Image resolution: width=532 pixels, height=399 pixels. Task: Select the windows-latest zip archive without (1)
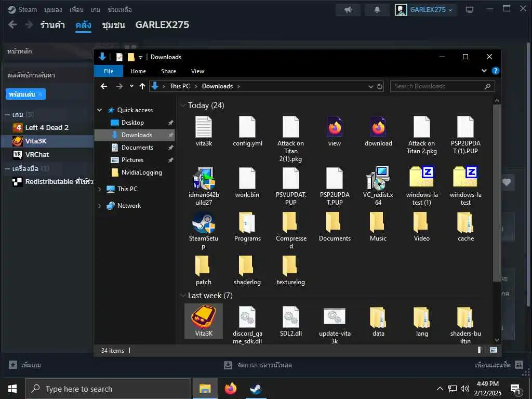point(465,187)
